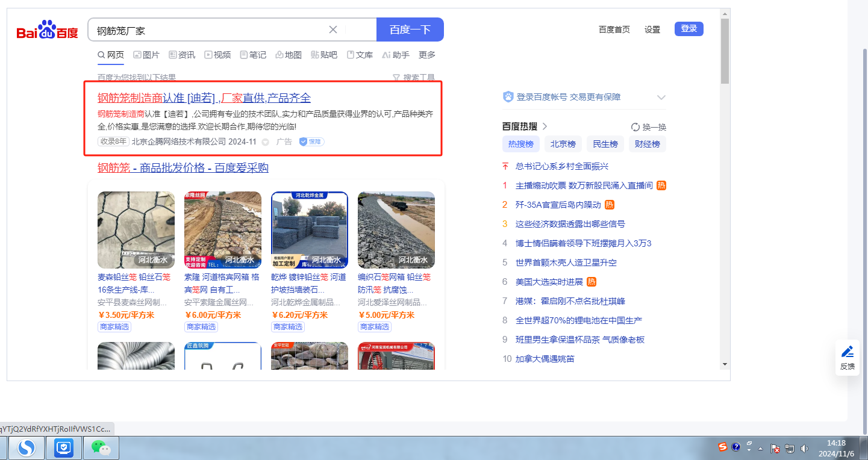Click price ¥3.50元/平方米
The image size is (868, 460).
click(x=126, y=315)
